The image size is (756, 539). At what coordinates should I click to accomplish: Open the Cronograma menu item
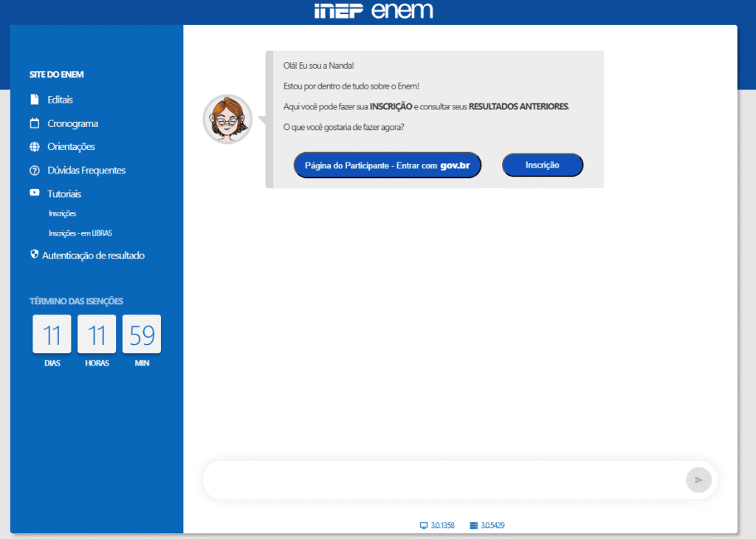[73, 123]
